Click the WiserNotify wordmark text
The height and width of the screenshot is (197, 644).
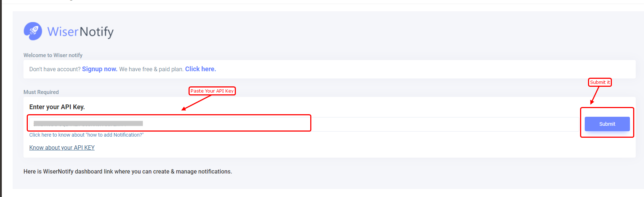[81, 32]
